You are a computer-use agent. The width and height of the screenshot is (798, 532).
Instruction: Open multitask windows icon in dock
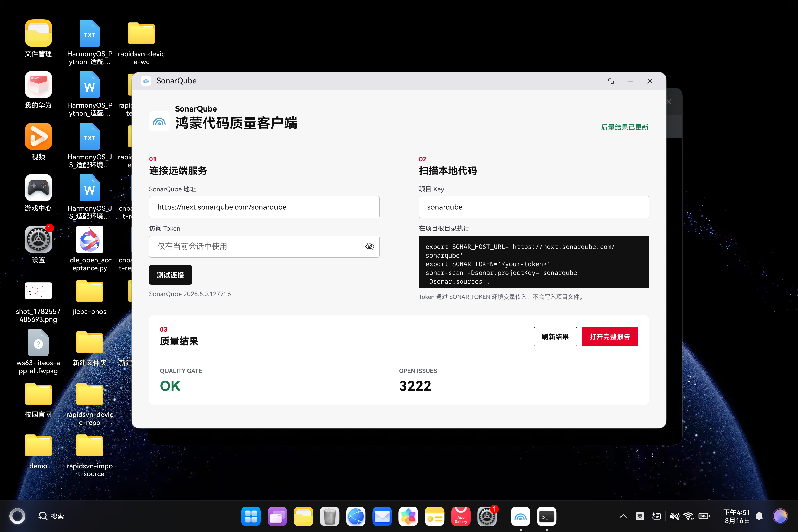[x=277, y=516]
